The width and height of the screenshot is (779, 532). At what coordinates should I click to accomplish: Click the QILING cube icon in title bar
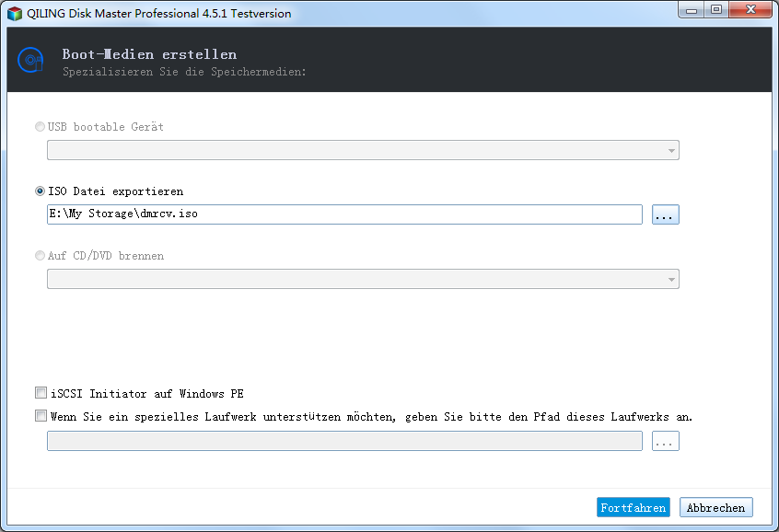(15, 14)
